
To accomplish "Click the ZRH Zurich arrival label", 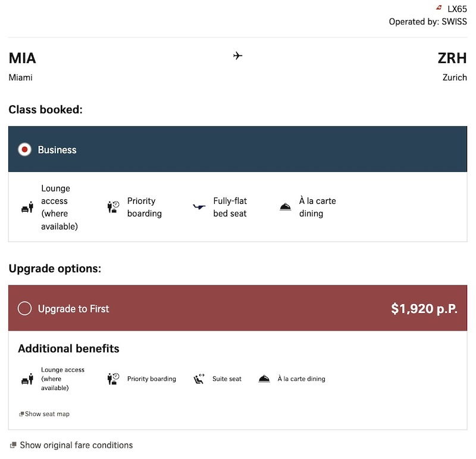I will coord(452,65).
